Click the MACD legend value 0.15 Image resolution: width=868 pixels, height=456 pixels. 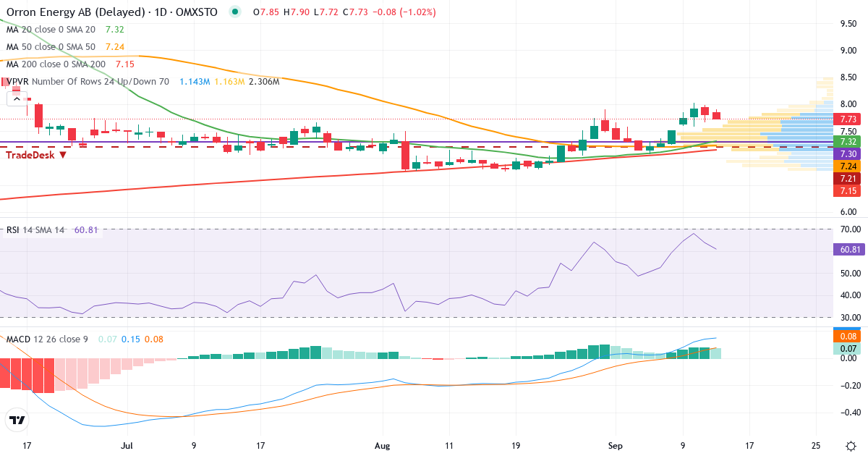(x=131, y=339)
